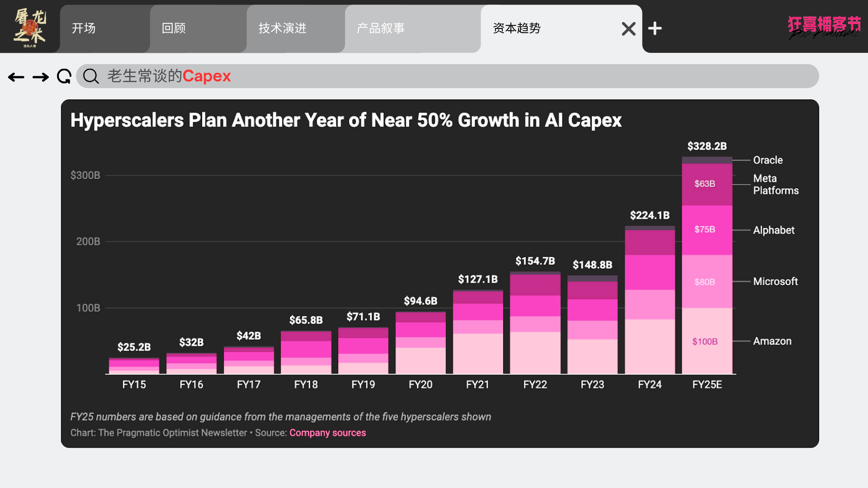Click the Microsoft $80B bar segment
The width and height of the screenshot is (868, 488).
tap(707, 282)
